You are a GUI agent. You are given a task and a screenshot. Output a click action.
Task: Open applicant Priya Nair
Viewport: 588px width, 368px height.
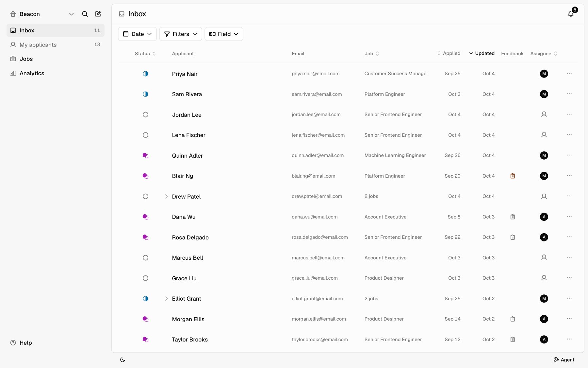(x=185, y=74)
